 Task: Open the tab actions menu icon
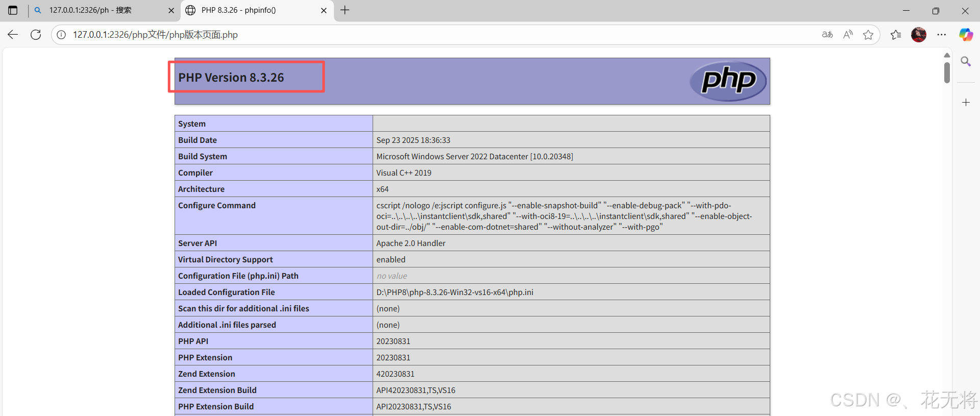tap(13, 10)
